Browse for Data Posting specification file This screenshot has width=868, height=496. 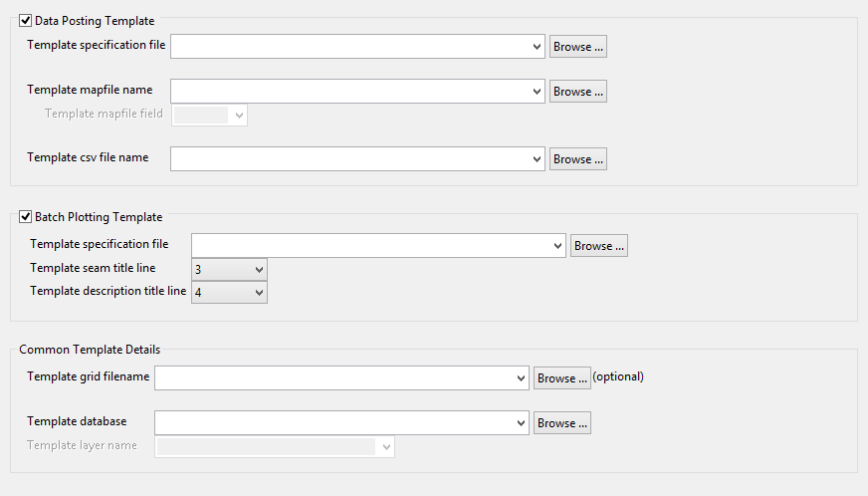click(x=577, y=47)
